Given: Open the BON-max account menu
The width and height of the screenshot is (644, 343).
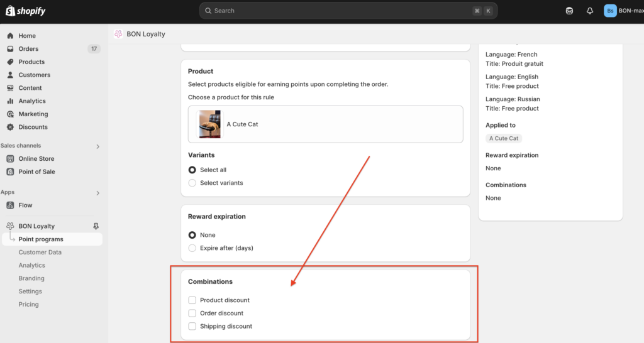Looking at the screenshot, I should [623, 11].
